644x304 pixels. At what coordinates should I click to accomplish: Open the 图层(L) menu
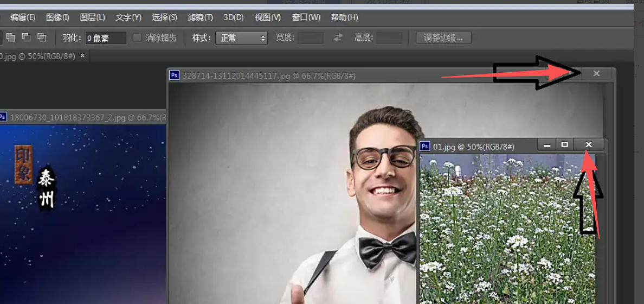click(x=92, y=17)
